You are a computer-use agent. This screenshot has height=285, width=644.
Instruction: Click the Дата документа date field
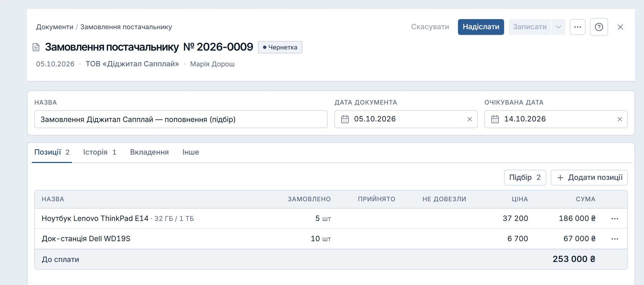pos(406,119)
